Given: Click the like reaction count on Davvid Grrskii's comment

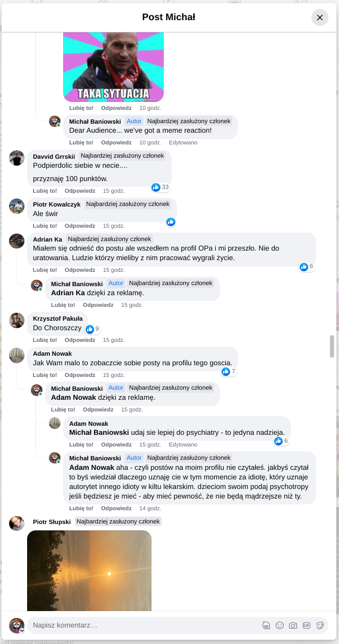Looking at the screenshot, I should (160, 187).
